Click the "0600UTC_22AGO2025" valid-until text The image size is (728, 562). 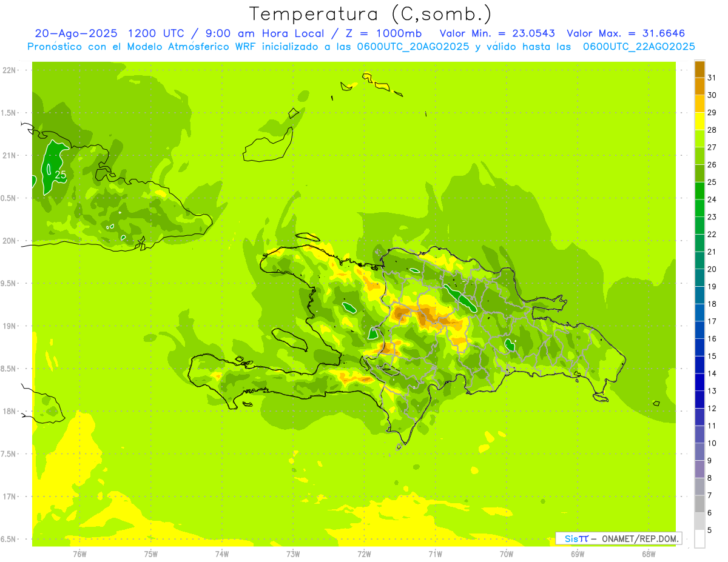click(639, 47)
